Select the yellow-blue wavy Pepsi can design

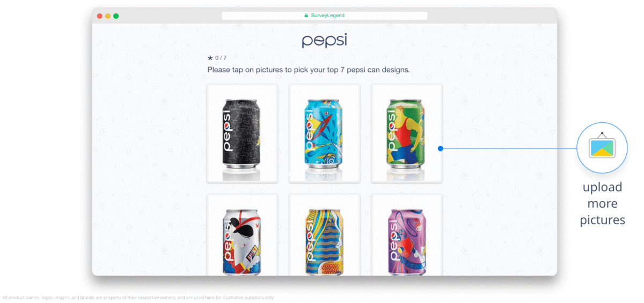[325, 235]
